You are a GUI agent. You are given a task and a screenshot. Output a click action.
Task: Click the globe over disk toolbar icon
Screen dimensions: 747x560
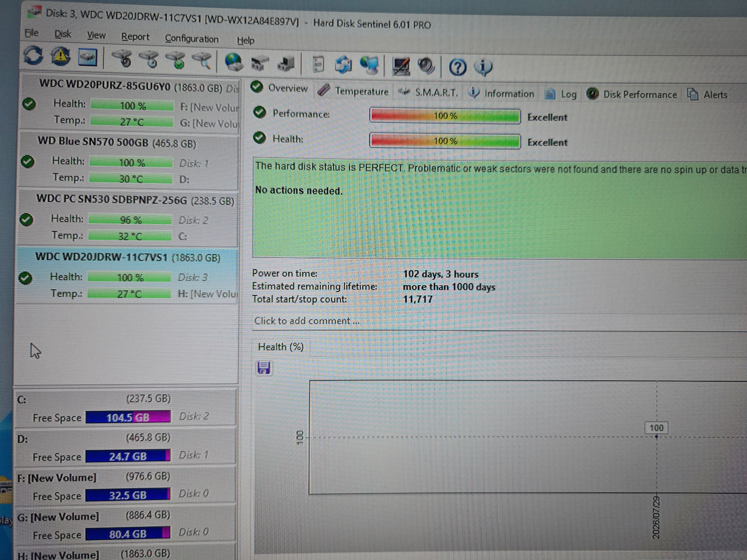coord(234,62)
